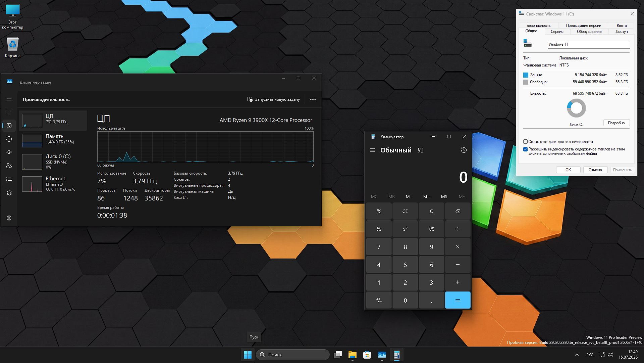The width and height of the screenshot is (644, 363).
Task: Click the drive name field 'Windows 11'
Action: pyautogui.click(x=589, y=44)
